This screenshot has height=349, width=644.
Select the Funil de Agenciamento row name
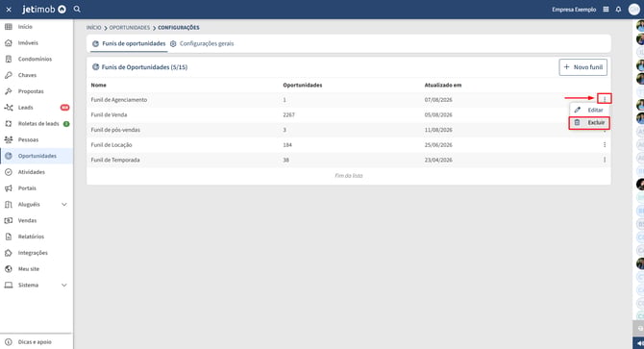(x=119, y=100)
